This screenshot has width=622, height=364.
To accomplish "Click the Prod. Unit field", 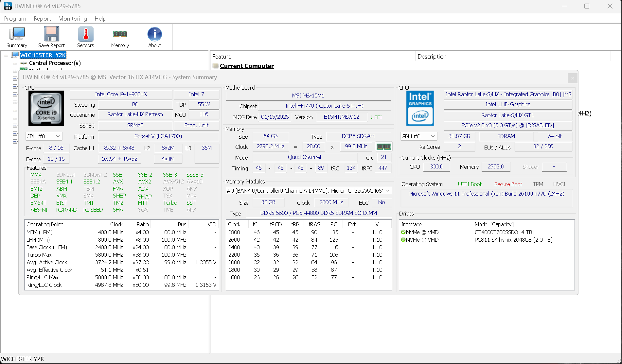I will [196, 125].
